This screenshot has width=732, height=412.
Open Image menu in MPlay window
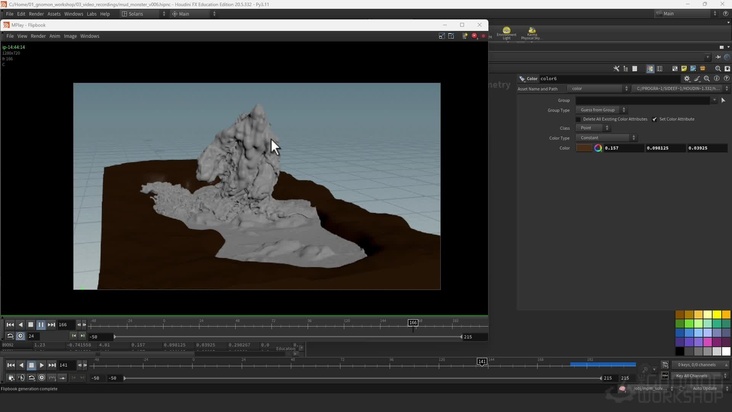[x=70, y=36]
